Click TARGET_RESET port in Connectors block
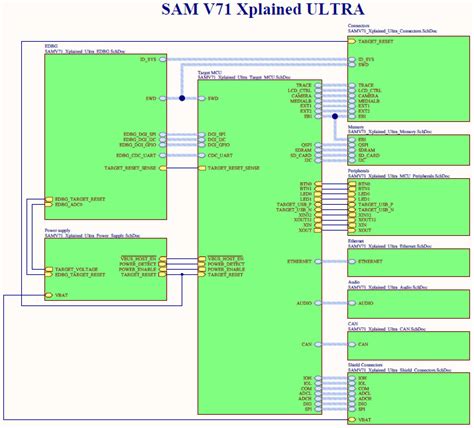 pyautogui.click(x=352, y=41)
